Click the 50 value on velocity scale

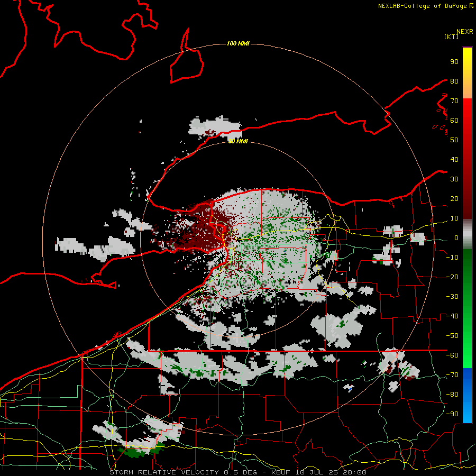(x=454, y=140)
